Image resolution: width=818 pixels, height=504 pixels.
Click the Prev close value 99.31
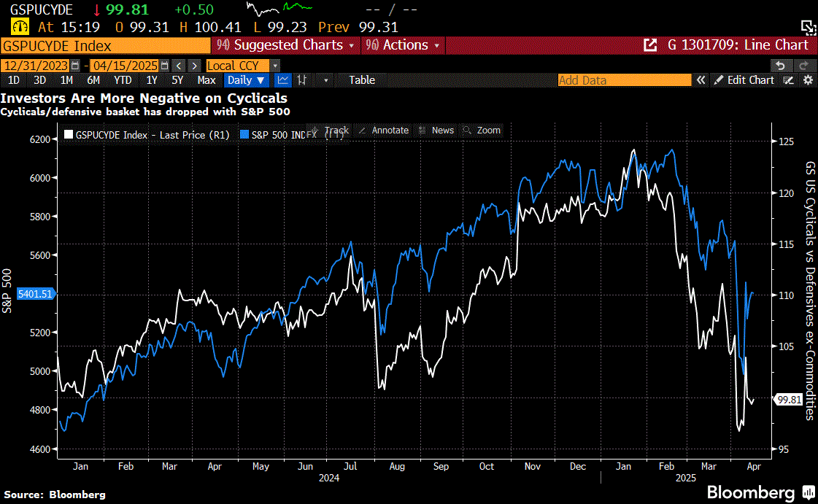[378, 27]
